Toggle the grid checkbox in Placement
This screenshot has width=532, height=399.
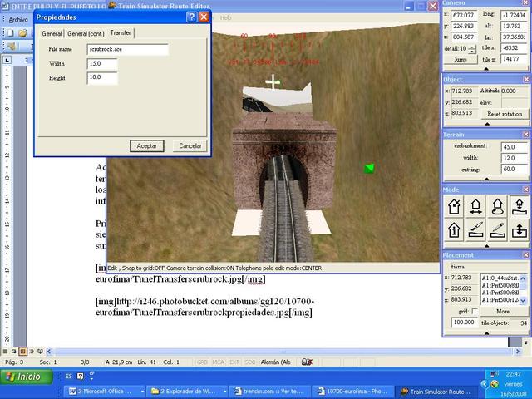click(475, 311)
